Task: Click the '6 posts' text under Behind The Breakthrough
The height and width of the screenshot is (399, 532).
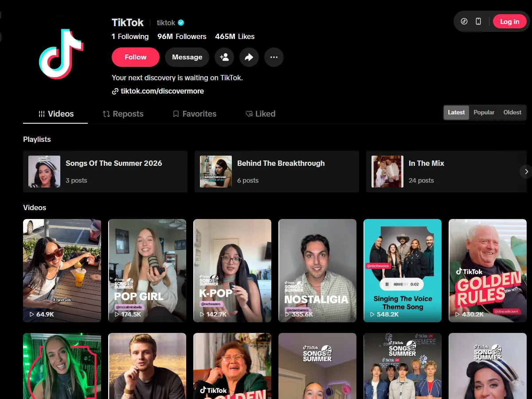Action: tap(248, 180)
